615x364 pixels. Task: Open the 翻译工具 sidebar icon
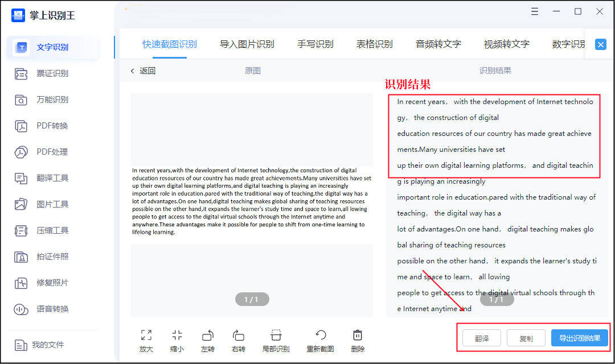click(x=21, y=178)
